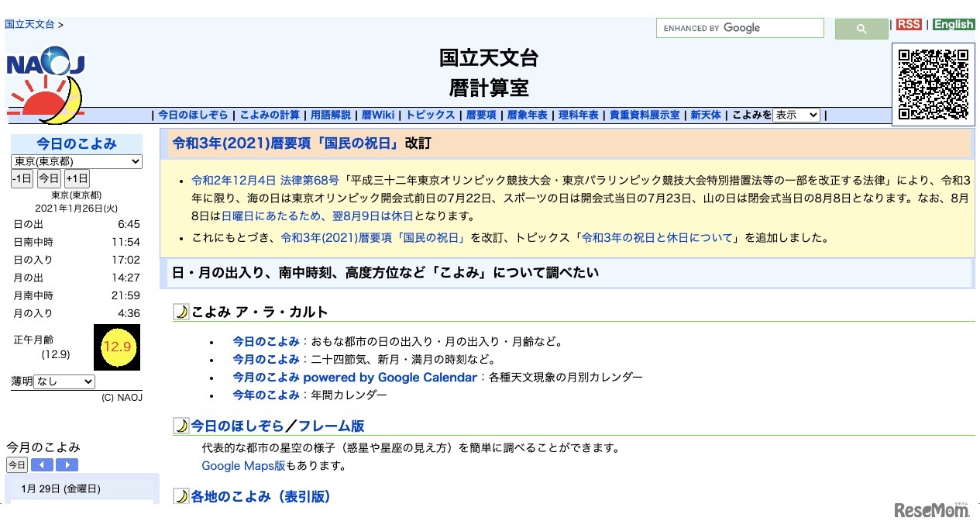This screenshot has height=528, width=980.
Task: Open こよみの計算 in the navigation bar
Action: click(270, 115)
